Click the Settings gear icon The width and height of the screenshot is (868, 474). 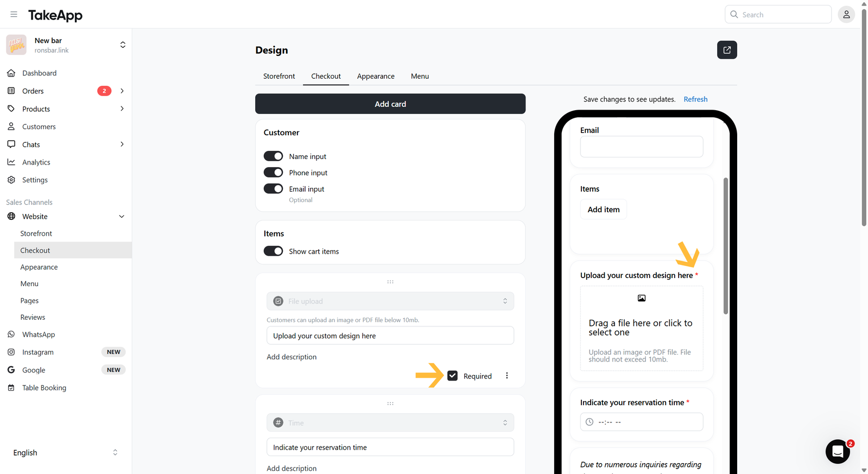(11, 180)
